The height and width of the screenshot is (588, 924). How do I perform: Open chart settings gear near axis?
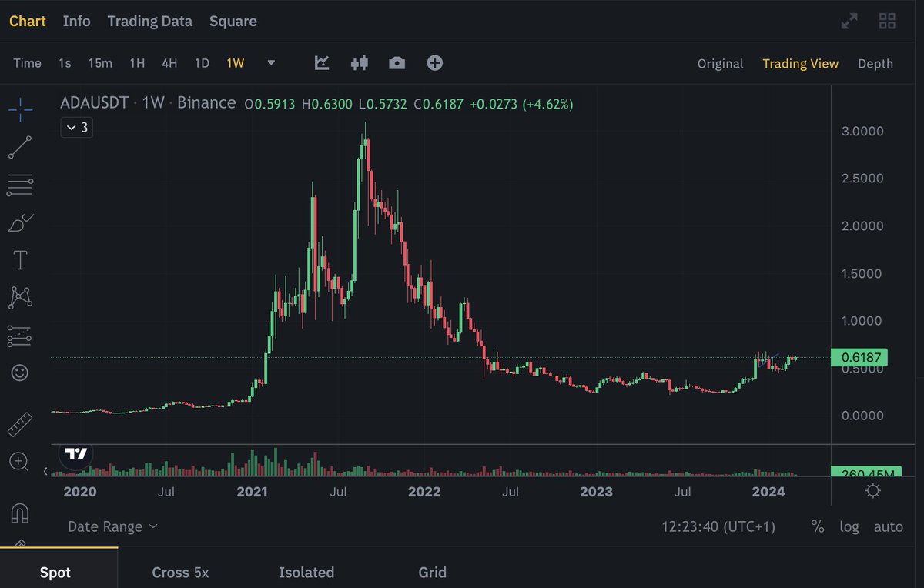tap(872, 491)
